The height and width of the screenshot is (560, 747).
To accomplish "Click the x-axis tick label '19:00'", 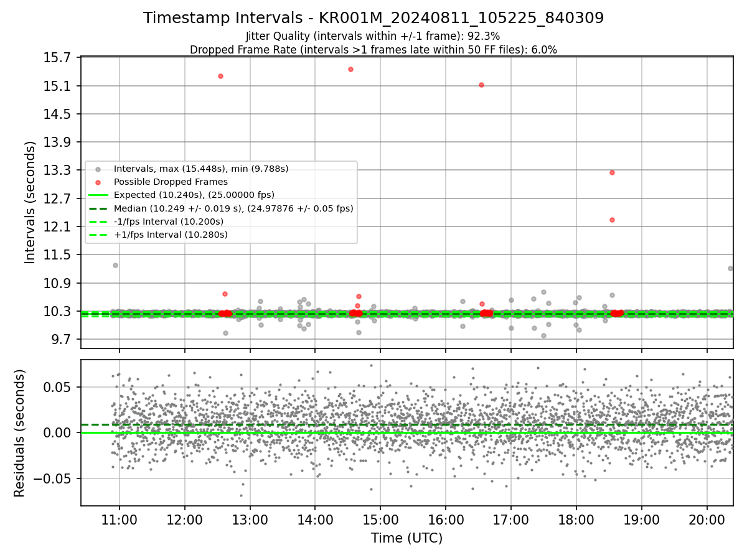I will [x=642, y=520].
